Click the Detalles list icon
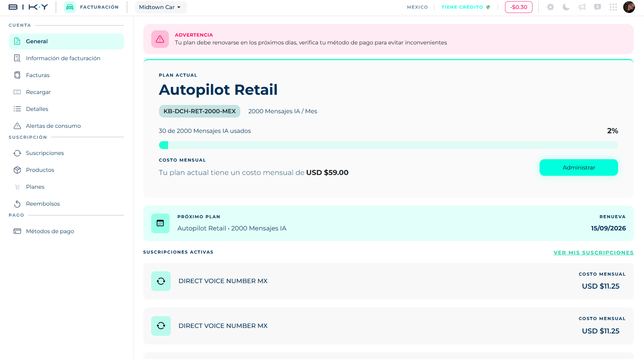This screenshot has height=359, width=644. 17,109
